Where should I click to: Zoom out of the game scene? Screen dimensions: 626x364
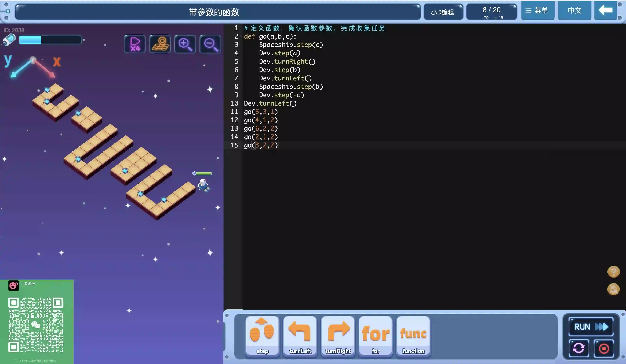pyautogui.click(x=210, y=44)
